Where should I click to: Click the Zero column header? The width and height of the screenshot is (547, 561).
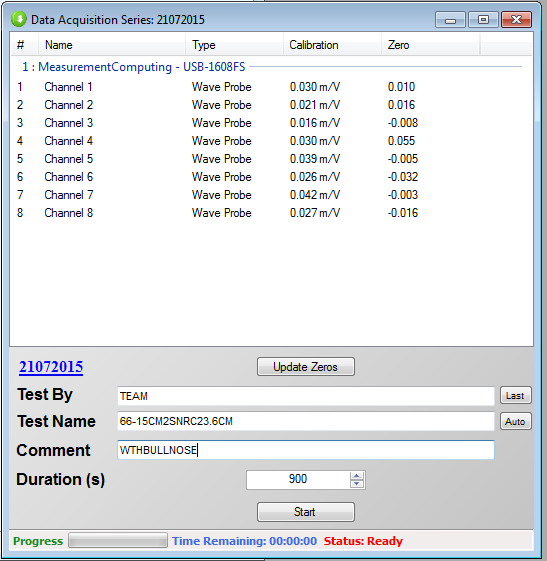(430, 45)
